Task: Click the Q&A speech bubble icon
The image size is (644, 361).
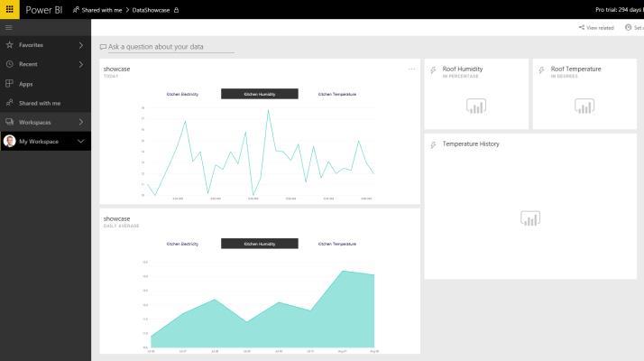Action: [103, 47]
